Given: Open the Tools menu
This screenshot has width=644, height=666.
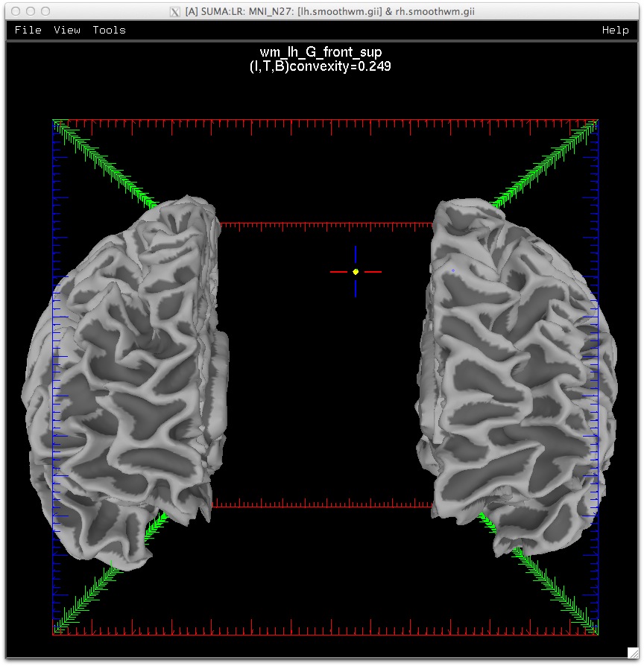Looking at the screenshot, I should (x=109, y=30).
